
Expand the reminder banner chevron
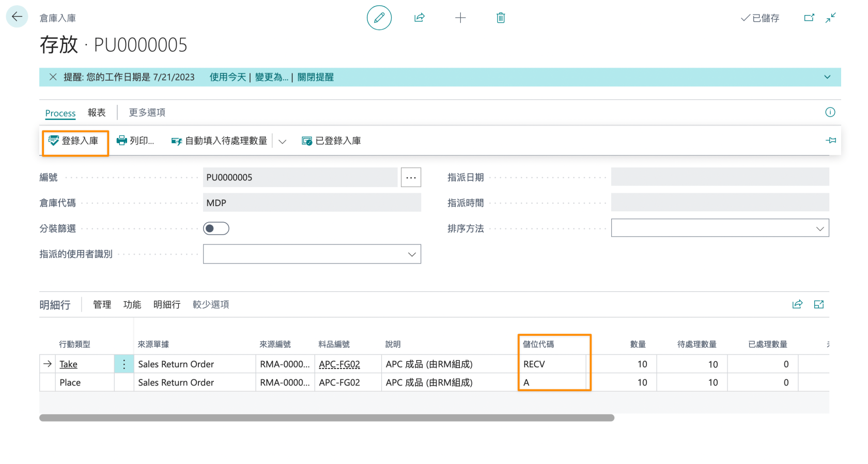pos(827,77)
